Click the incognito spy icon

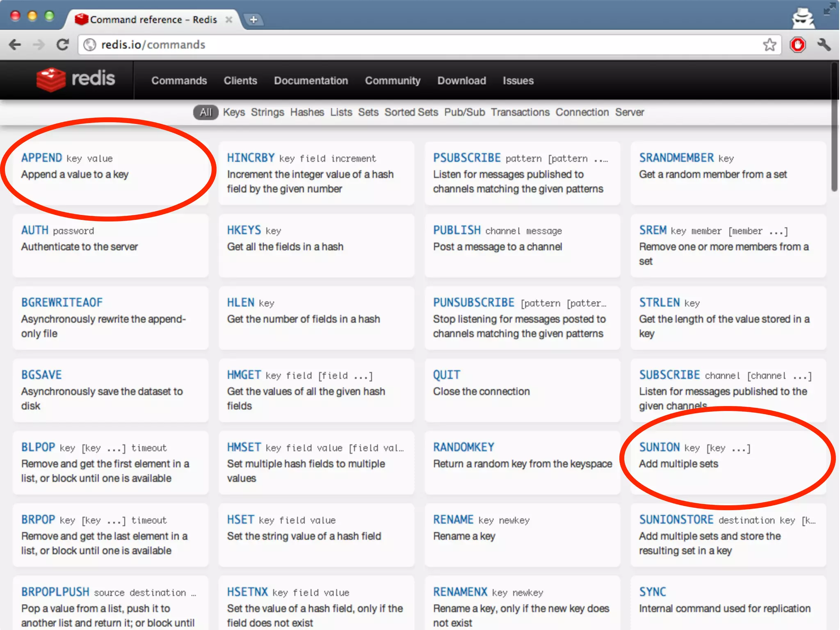(x=803, y=18)
